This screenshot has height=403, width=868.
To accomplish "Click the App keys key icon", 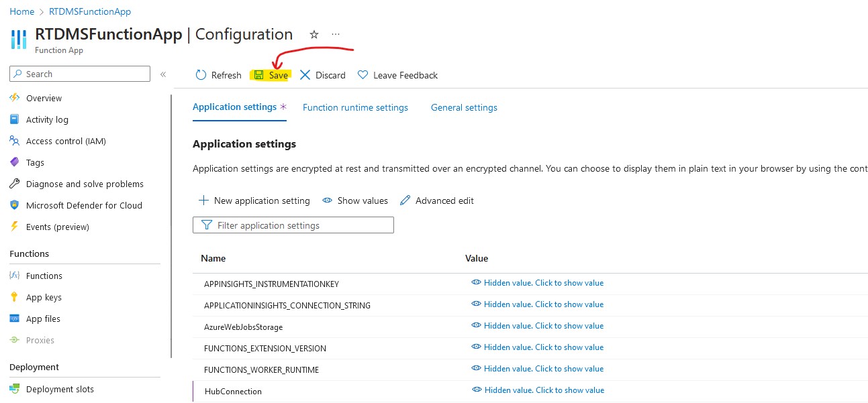I will 15,297.
